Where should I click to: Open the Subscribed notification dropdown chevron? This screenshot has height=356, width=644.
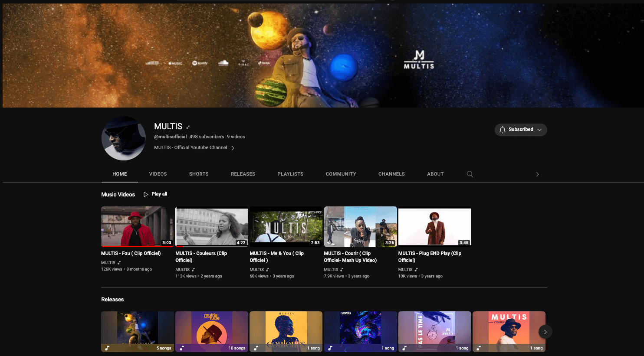[x=539, y=130]
